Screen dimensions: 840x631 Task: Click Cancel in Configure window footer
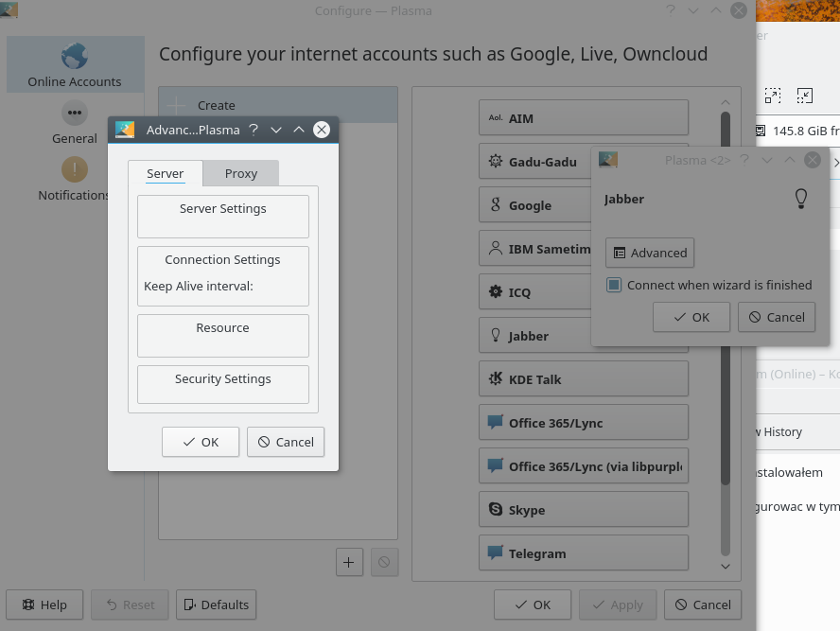[x=703, y=605]
